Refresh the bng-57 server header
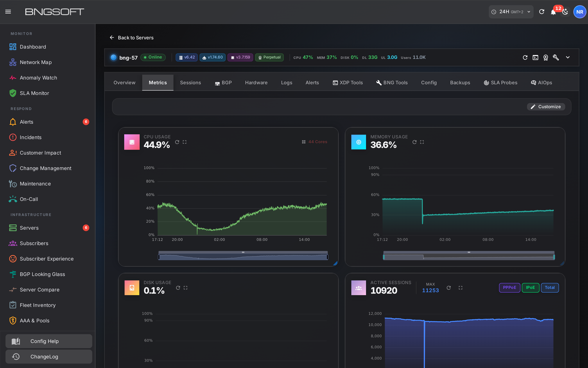The height and width of the screenshot is (368, 588). [x=525, y=57]
